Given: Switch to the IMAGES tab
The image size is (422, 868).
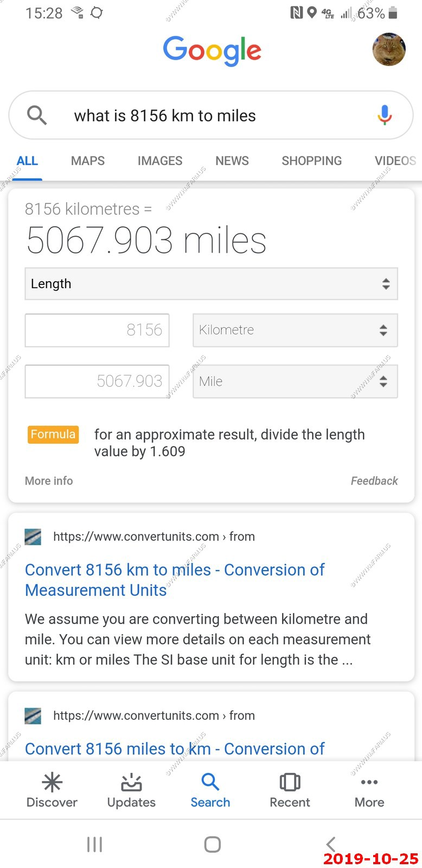Looking at the screenshot, I should point(160,161).
